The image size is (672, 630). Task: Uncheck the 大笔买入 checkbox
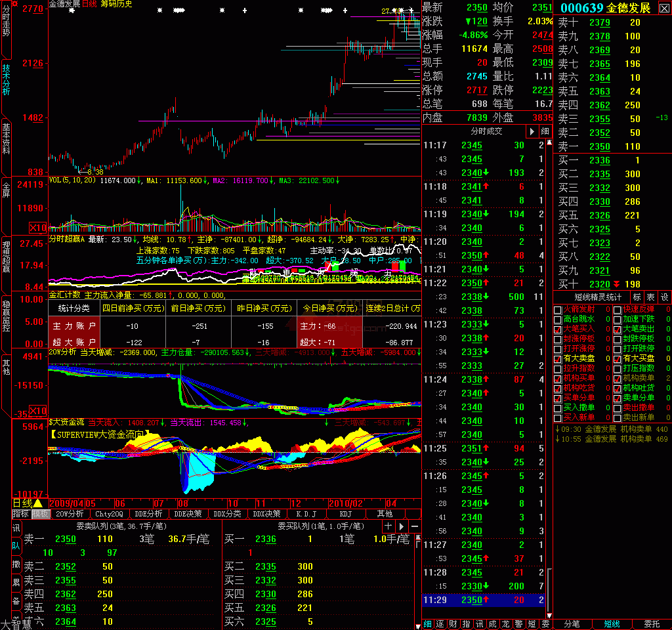pyautogui.click(x=558, y=329)
